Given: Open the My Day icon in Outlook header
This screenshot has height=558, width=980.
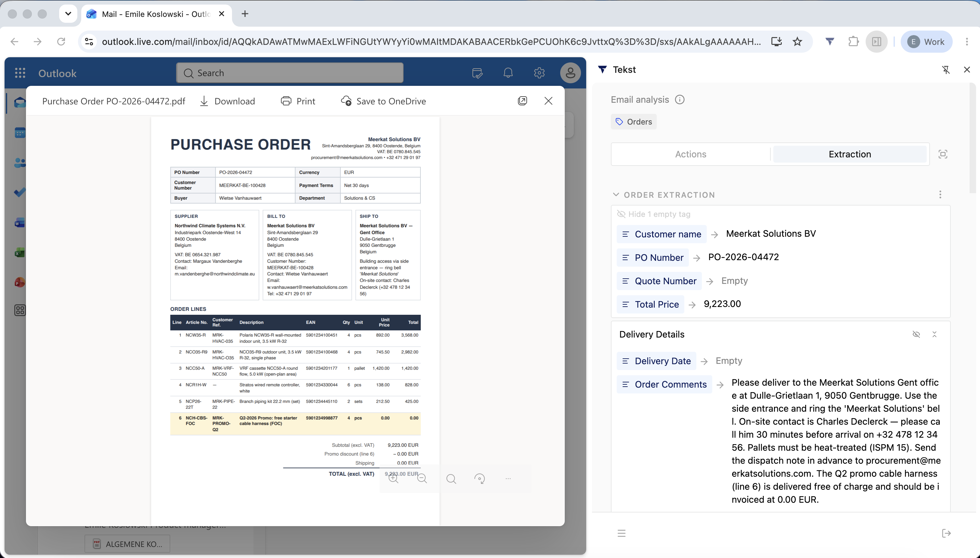Looking at the screenshot, I should point(477,73).
